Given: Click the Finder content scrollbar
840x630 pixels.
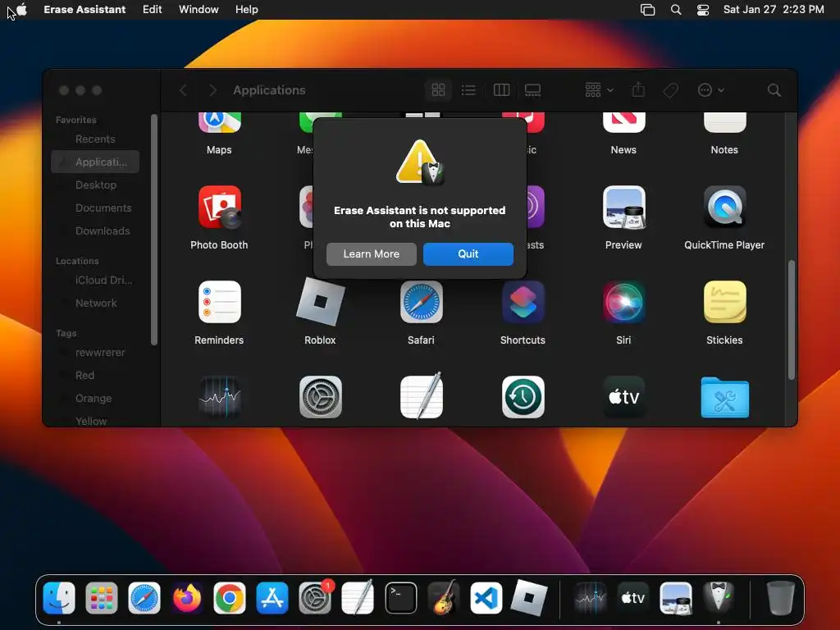Looking at the screenshot, I should click(x=792, y=320).
